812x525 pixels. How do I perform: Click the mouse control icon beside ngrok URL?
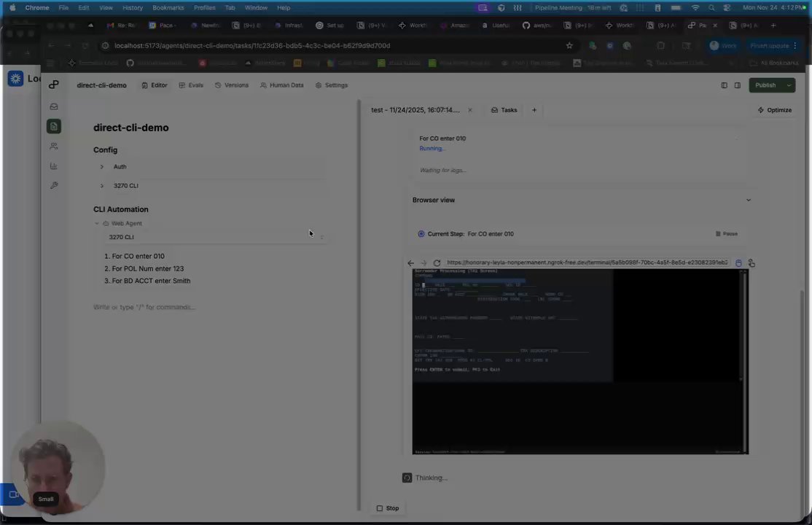[738, 262]
